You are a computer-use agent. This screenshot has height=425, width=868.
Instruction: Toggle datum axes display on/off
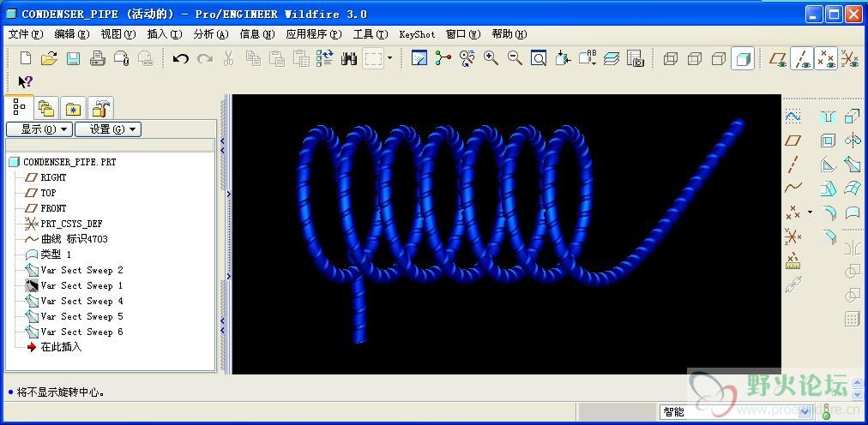[x=802, y=58]
